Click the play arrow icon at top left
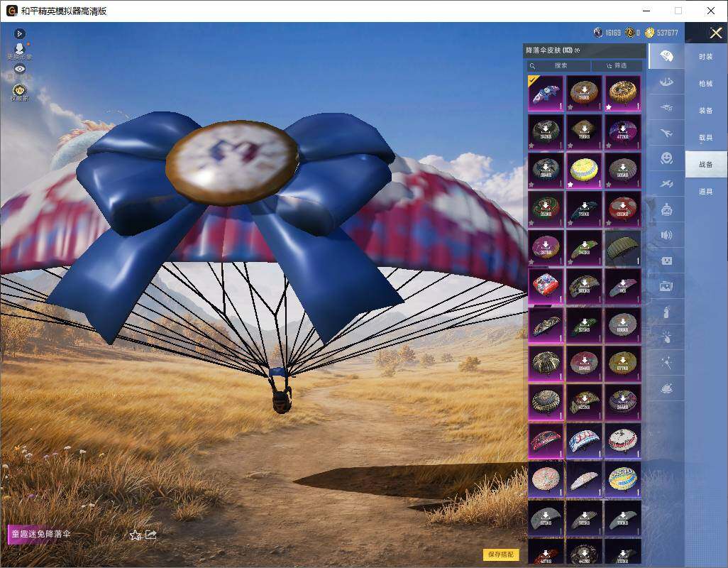Viewport: 728px width, 568px height. point(19,34)
